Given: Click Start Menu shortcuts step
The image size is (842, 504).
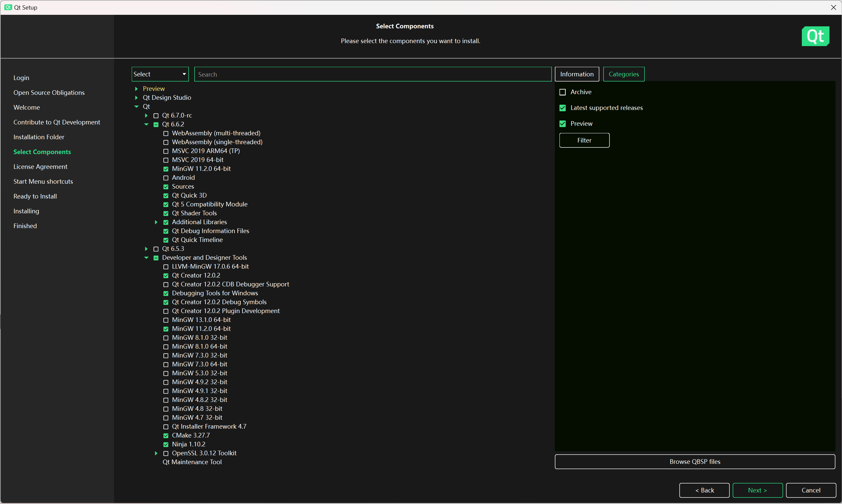Looking at the screenshot, I should tap(43, 181).
